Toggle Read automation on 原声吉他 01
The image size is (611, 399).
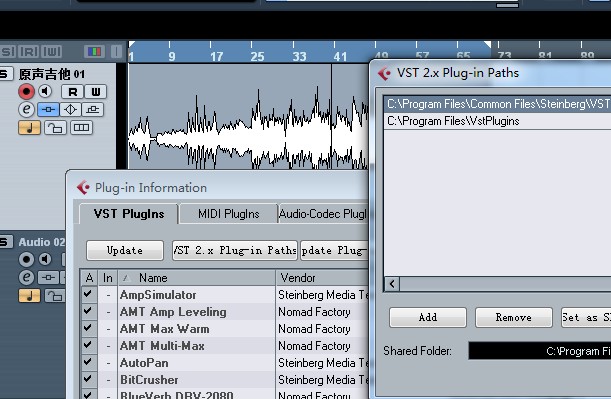tap(72, 92)
